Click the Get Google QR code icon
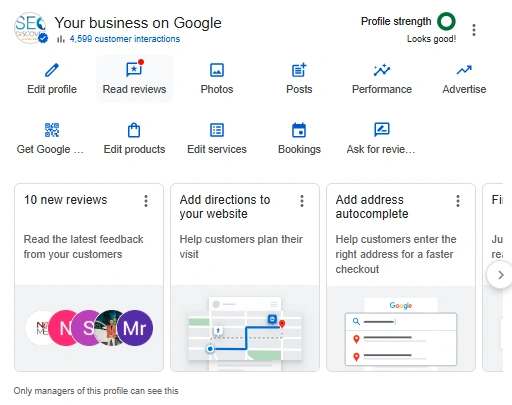512x405 pixels. click(x=52, y=130)
